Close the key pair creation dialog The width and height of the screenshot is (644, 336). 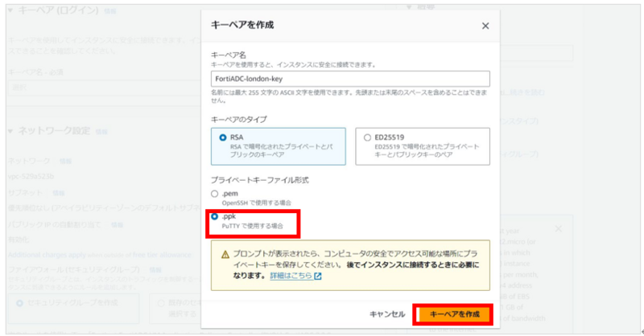[485, 26]
